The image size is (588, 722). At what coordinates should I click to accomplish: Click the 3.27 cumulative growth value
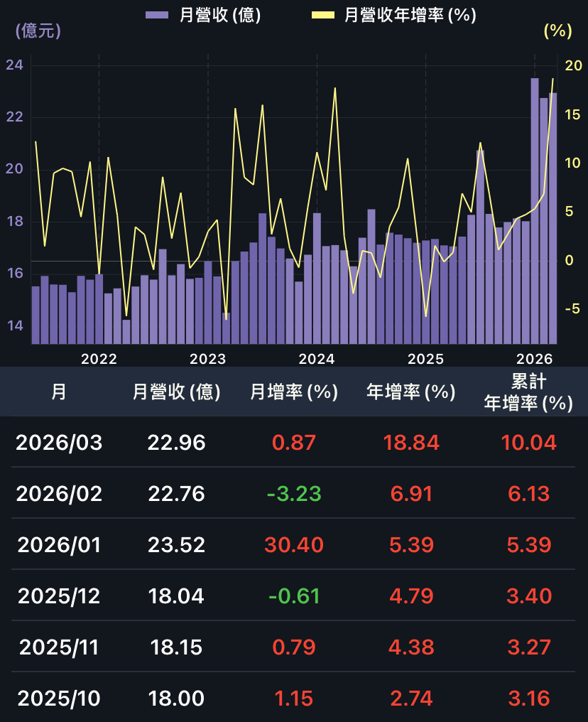(x=528, y=647)
